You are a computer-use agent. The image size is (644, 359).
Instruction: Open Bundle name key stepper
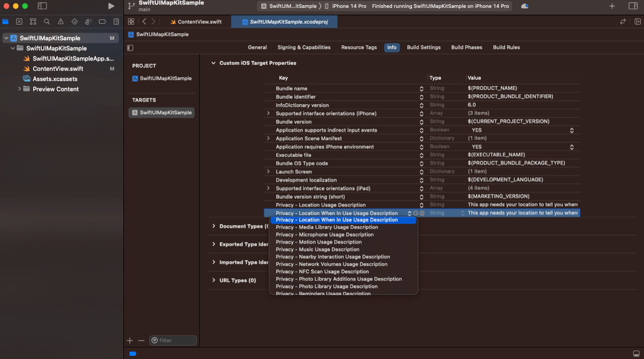422,89
